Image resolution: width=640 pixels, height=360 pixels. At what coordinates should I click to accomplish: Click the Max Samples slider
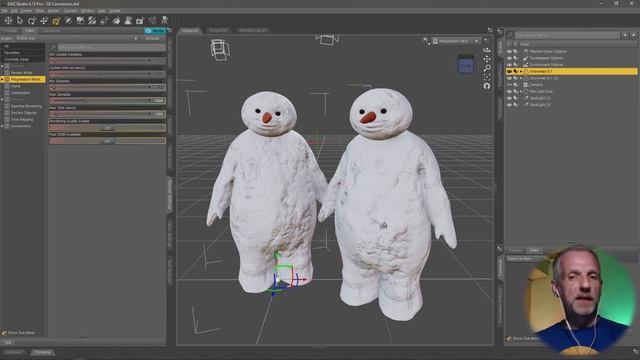107,100
